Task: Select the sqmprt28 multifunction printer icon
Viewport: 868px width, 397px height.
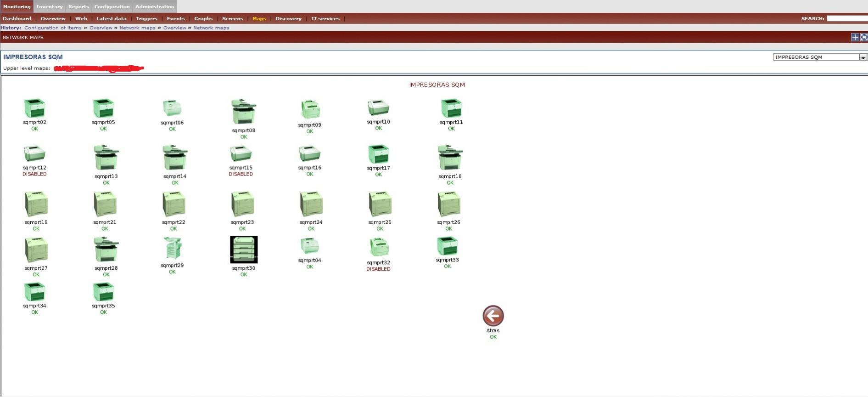Action: pos(106,250)
